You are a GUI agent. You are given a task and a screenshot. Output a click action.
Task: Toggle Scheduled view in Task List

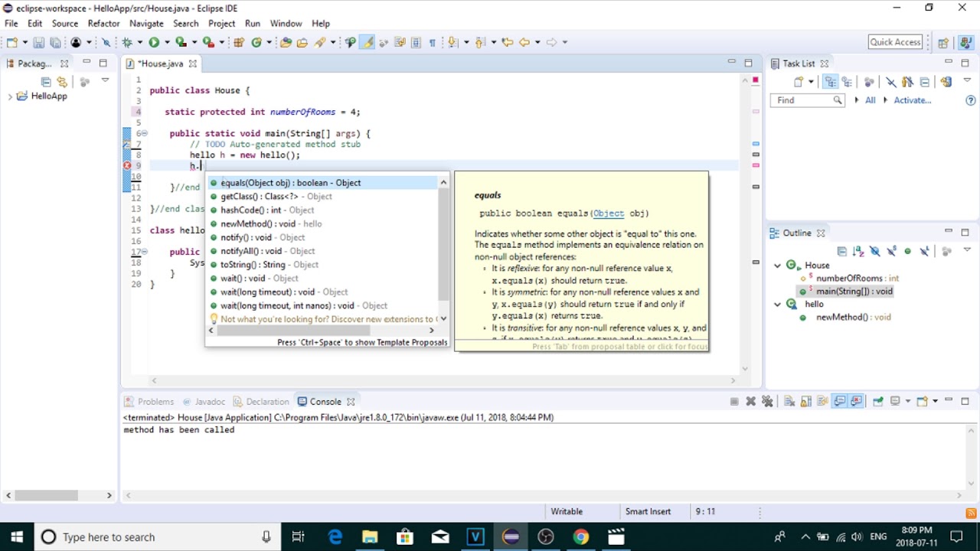click(847, 81)
